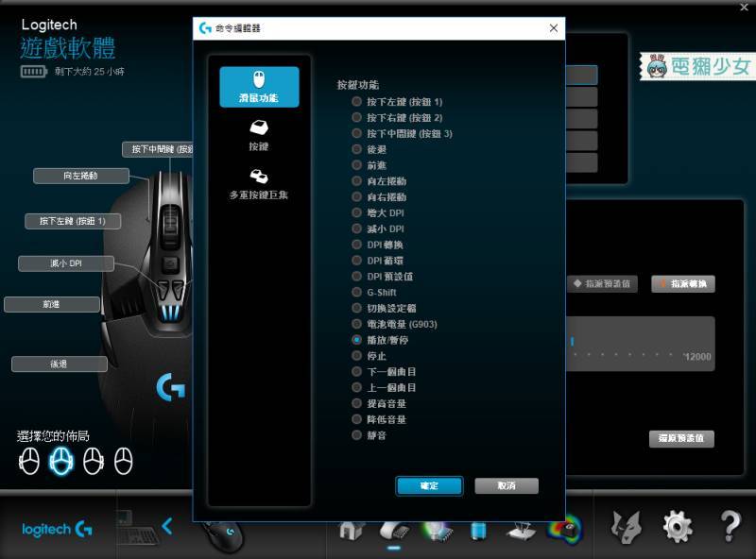Select 播放/暫停 play/pause radio option

(x=356, y=340)
